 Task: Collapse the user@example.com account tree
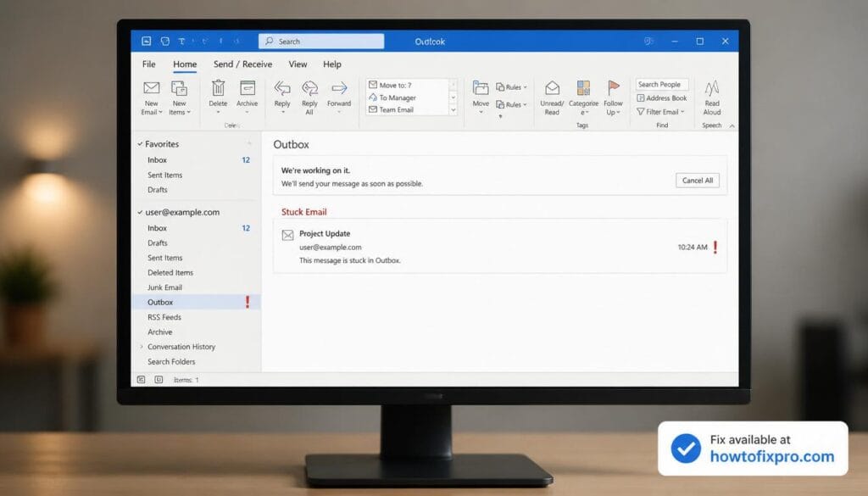(x=140, y=212)
